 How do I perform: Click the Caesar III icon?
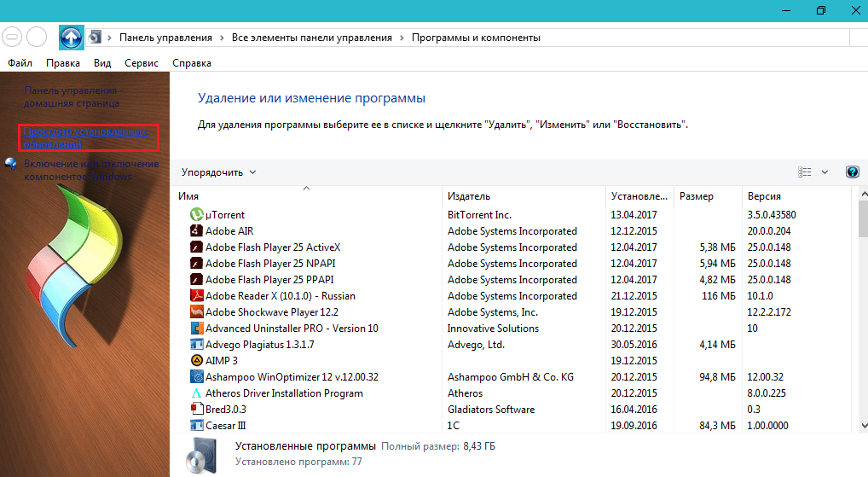[196, 426]
